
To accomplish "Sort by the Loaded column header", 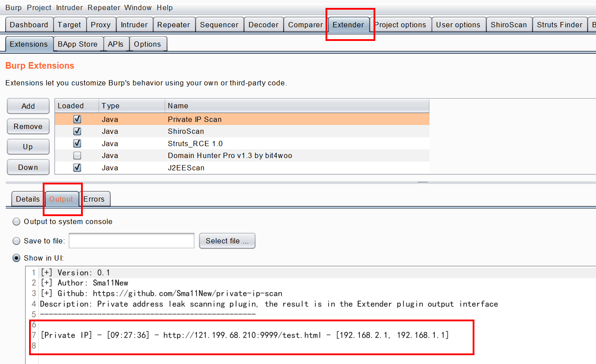I will [x=77, y=106].
